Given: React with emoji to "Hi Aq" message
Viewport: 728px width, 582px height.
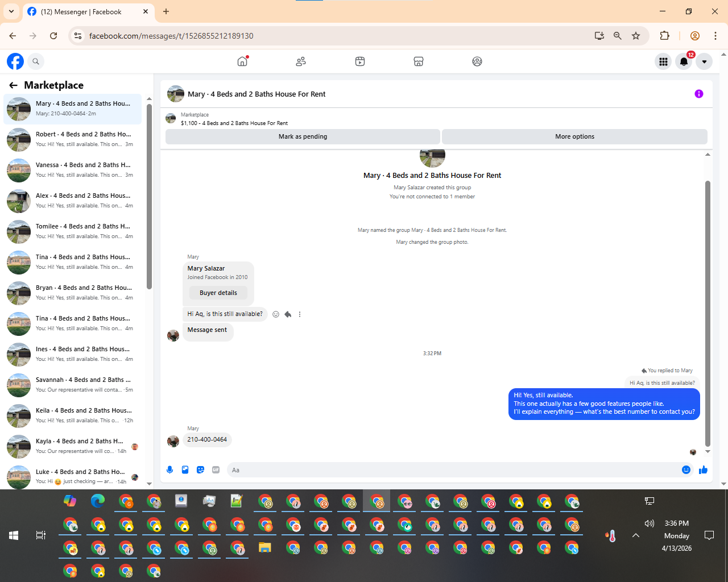Looking at the screenshot, I should 276,314.
